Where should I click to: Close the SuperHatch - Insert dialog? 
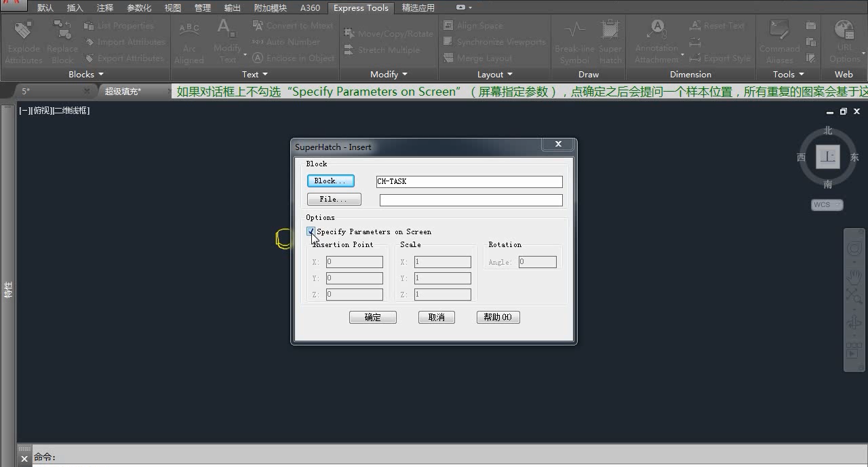pyautogui.click(x=558, y=144)
